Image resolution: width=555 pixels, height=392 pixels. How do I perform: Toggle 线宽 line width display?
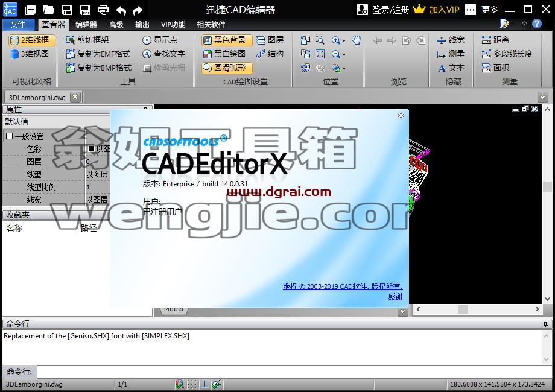point(451,40)
